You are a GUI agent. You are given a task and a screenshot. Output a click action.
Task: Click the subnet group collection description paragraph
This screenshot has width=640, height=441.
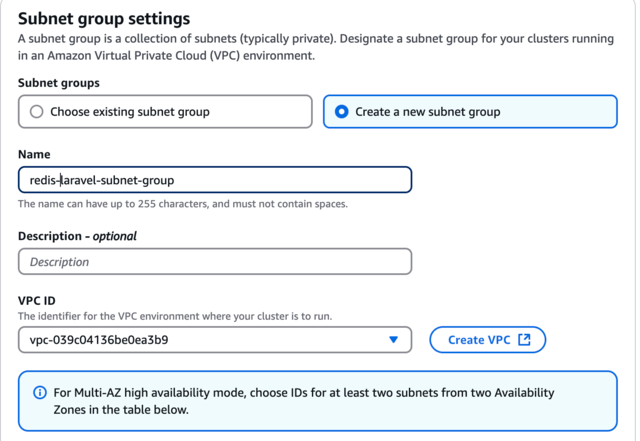tap(316, 47)
